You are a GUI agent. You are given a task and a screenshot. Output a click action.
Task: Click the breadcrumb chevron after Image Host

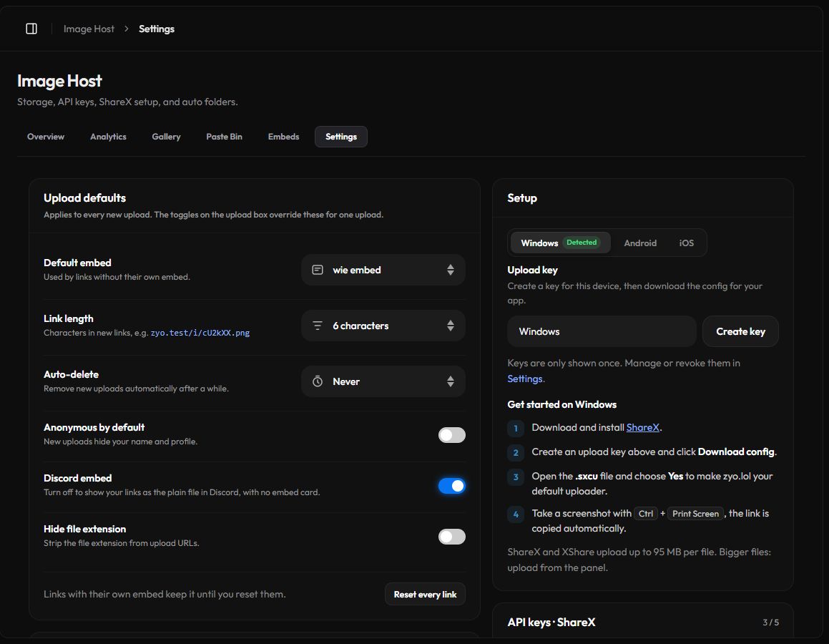[x=127, y=29]
